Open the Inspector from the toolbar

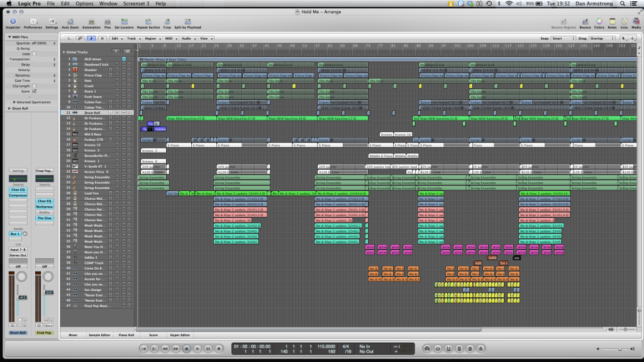(13, 23)
